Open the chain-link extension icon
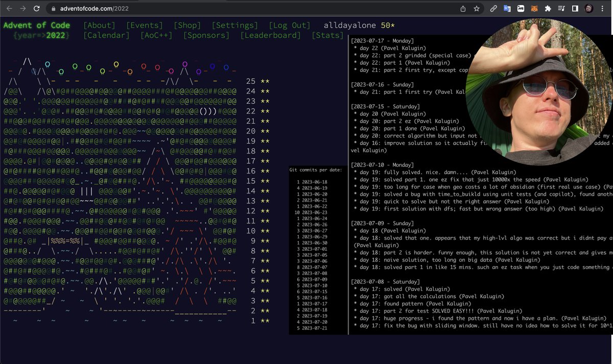 tap(493, 9)
